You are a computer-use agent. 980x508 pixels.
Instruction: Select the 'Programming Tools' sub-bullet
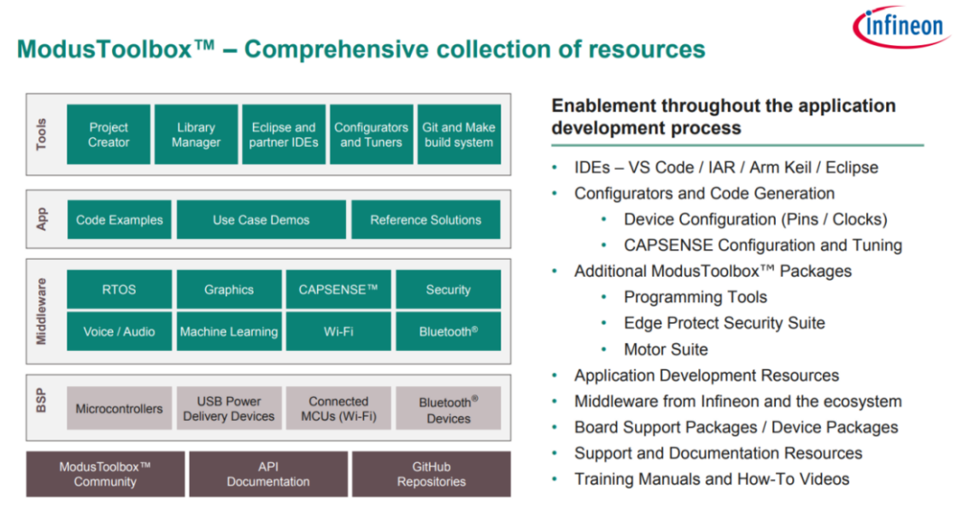pyautogui.click(x=695, y=297)
